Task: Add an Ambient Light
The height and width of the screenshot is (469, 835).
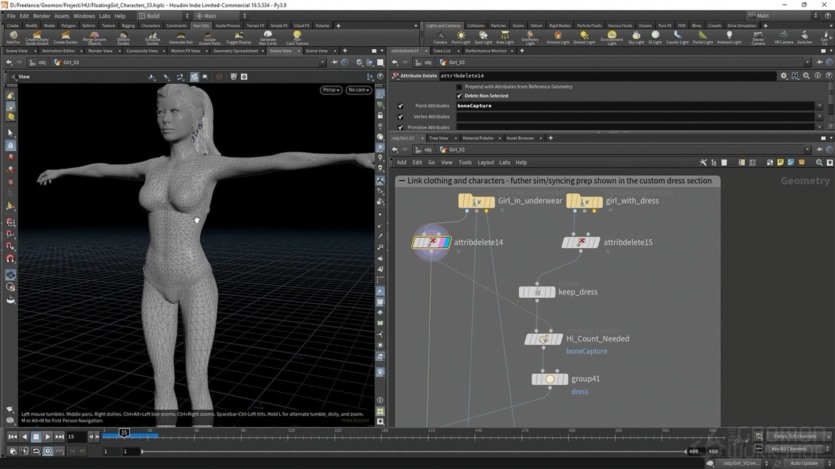Action: (729, 37)
